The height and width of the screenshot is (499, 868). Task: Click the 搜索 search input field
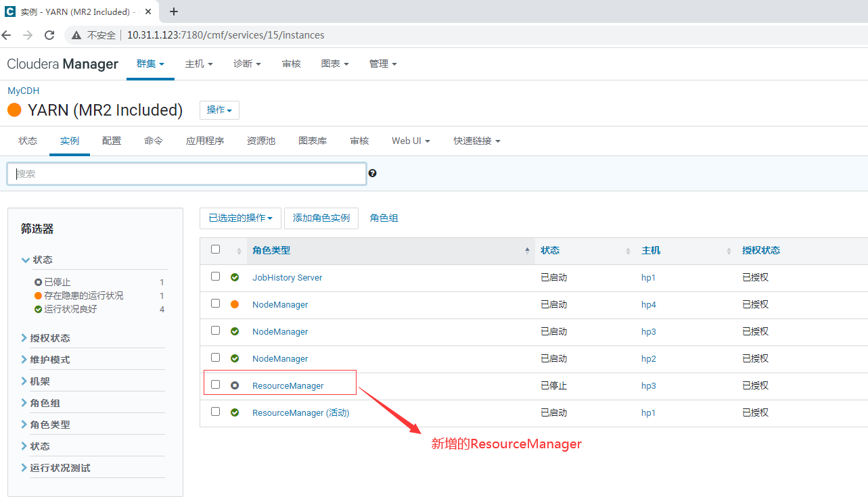click(x=187, y=174)
